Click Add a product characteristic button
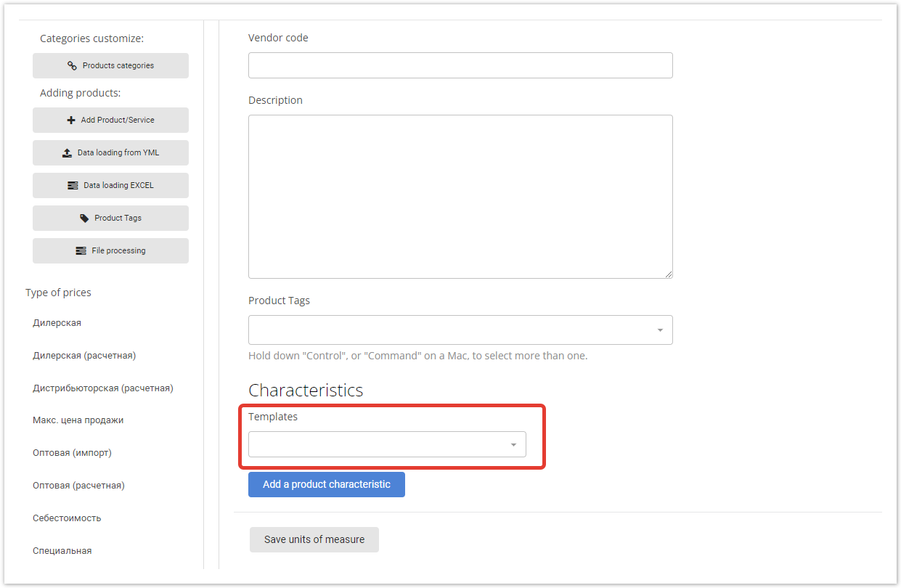The height and width of the screenshot is (588, 901). 327,484
